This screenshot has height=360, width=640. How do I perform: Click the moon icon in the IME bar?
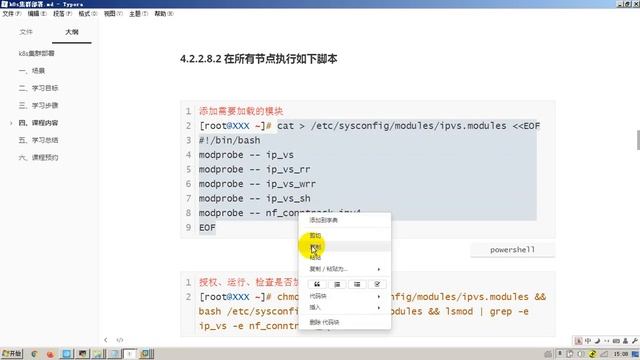point(597,340)
